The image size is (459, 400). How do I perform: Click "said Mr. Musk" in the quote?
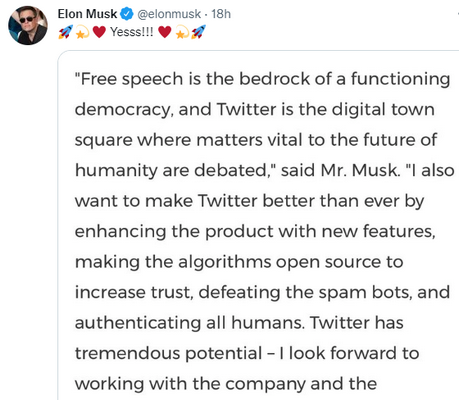click(x=340, y=170)
